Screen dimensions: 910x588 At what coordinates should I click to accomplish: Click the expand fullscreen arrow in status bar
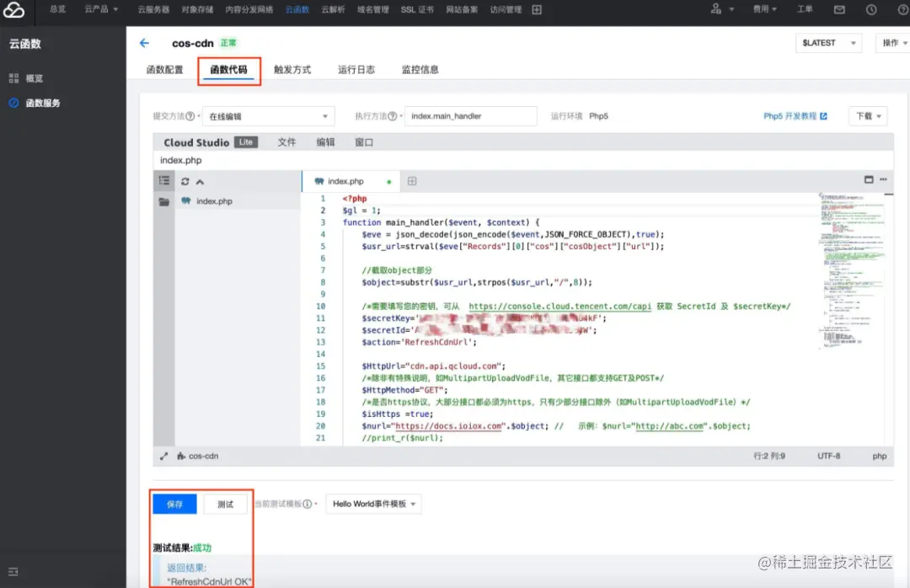tap(164, 457)
